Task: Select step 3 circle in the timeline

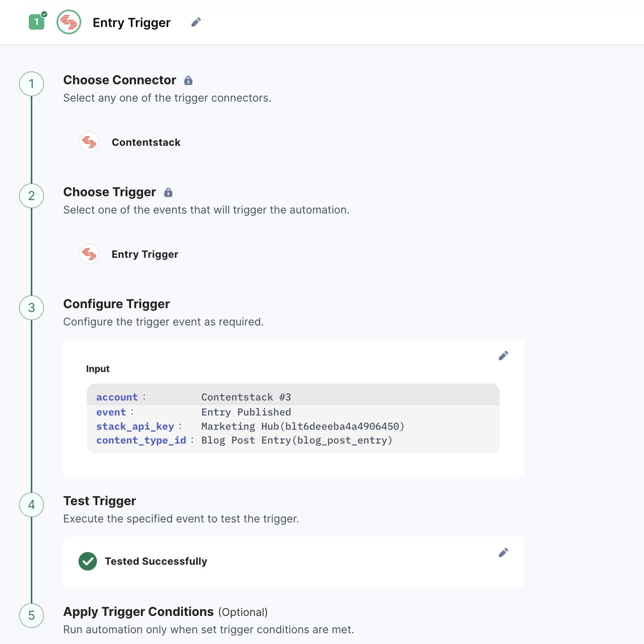Action: click(31, 308)
